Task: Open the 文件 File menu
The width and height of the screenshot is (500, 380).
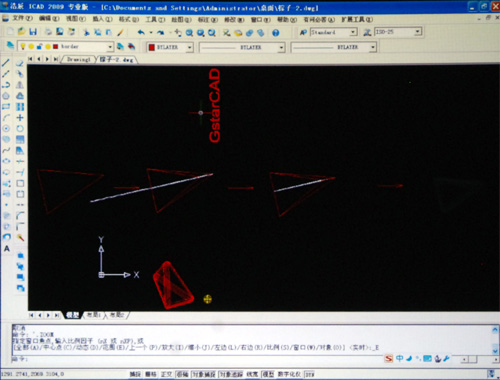Action: click(22, 19)
